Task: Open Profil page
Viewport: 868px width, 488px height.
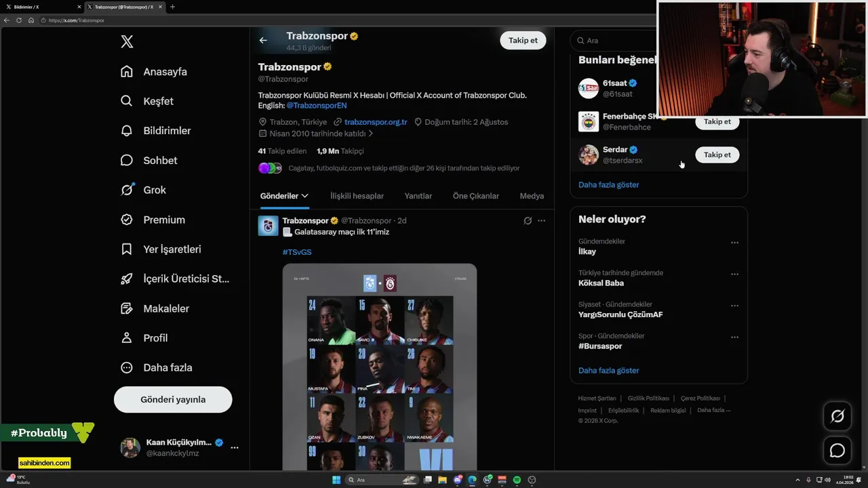Action: point(144,338)
